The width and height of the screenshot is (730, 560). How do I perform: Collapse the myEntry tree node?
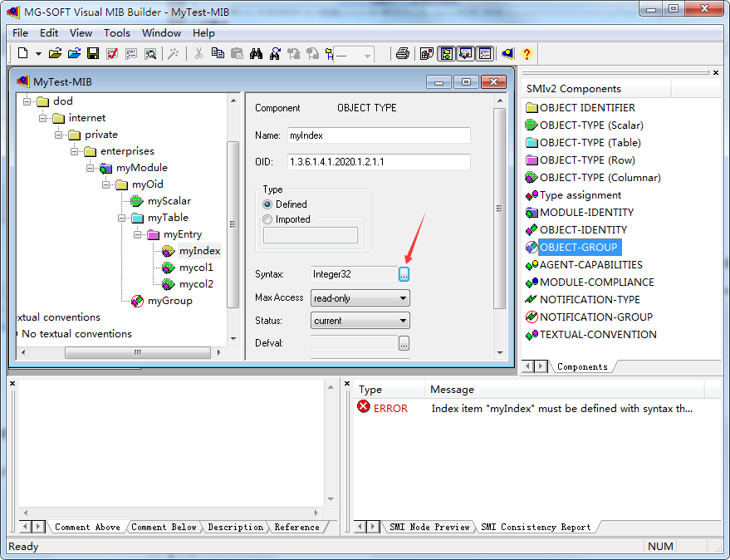click(139, 234)
